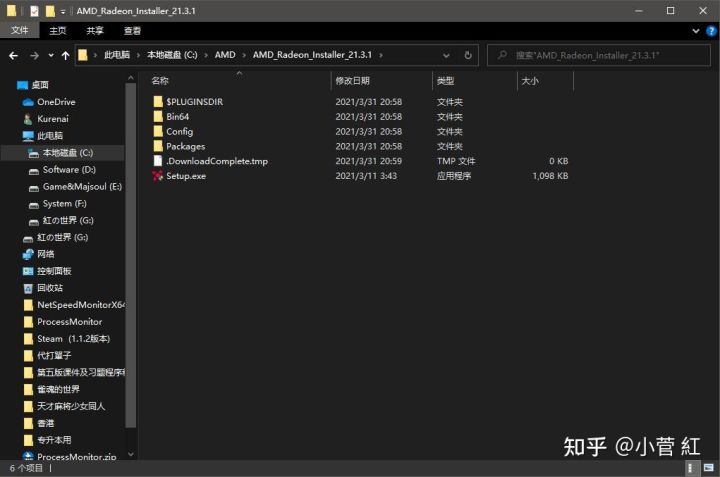Select 桌面 in the navigation pane

[39, 85]
